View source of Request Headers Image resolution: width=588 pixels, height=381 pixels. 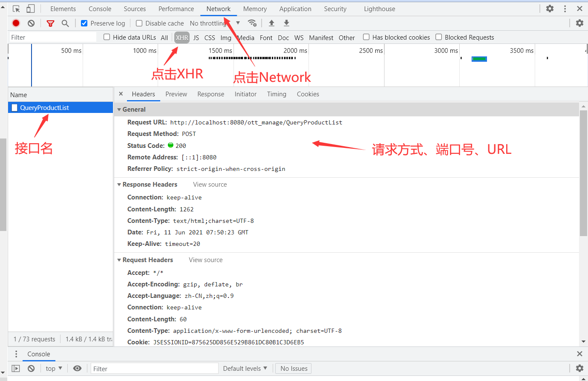pyautogui.click(x=205, y=260)
